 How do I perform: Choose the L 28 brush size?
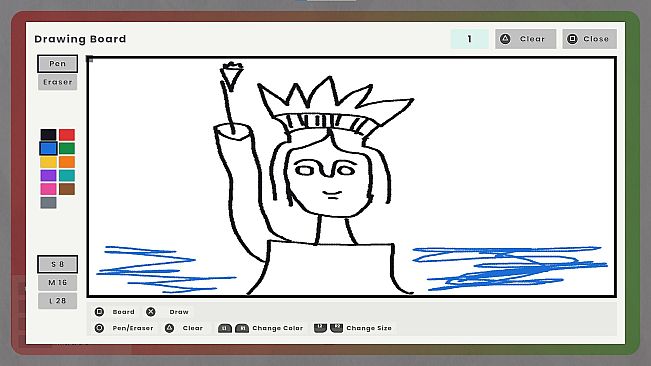click(x=57, y=301)
